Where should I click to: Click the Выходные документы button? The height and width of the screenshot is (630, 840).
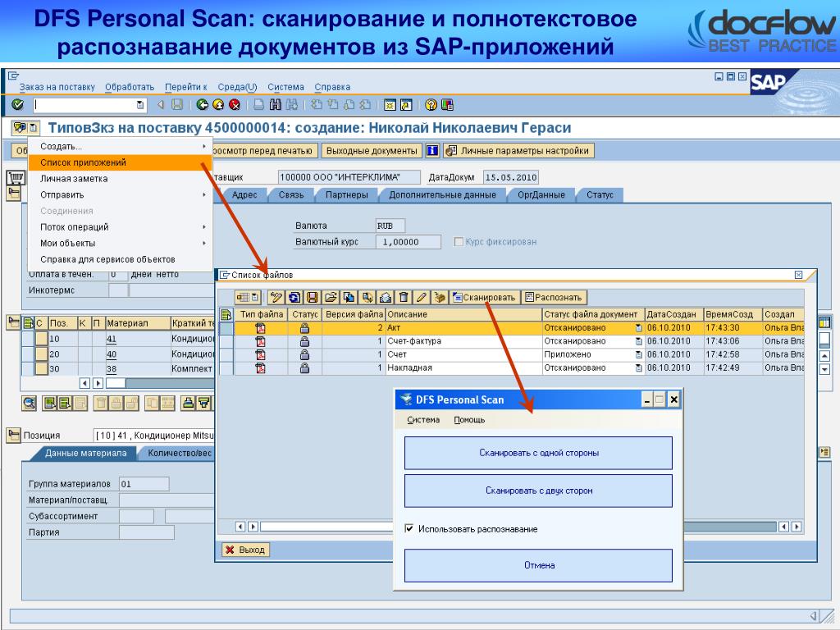pos(372,151)
